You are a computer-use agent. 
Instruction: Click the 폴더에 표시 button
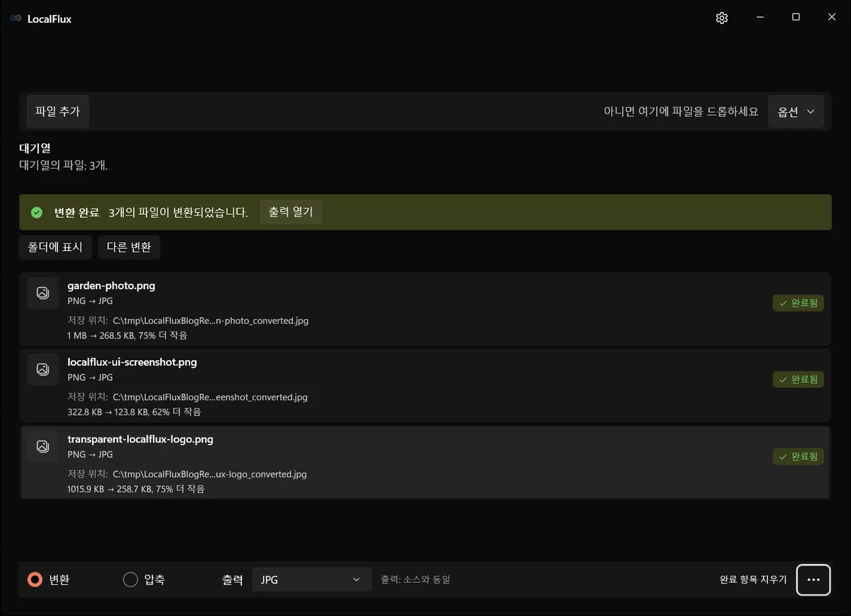pos(55,247)
